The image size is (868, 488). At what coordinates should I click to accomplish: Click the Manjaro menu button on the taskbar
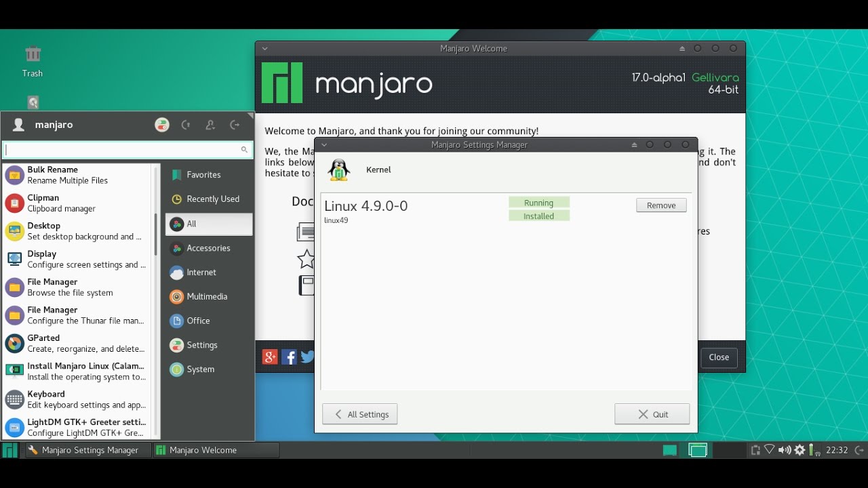click(10, 450)
